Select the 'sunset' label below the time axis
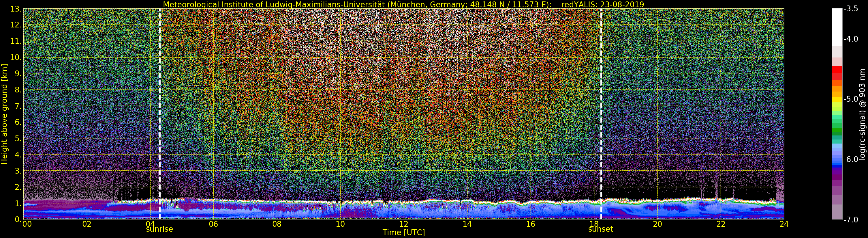Screen dimensions: 868x238 601,229
